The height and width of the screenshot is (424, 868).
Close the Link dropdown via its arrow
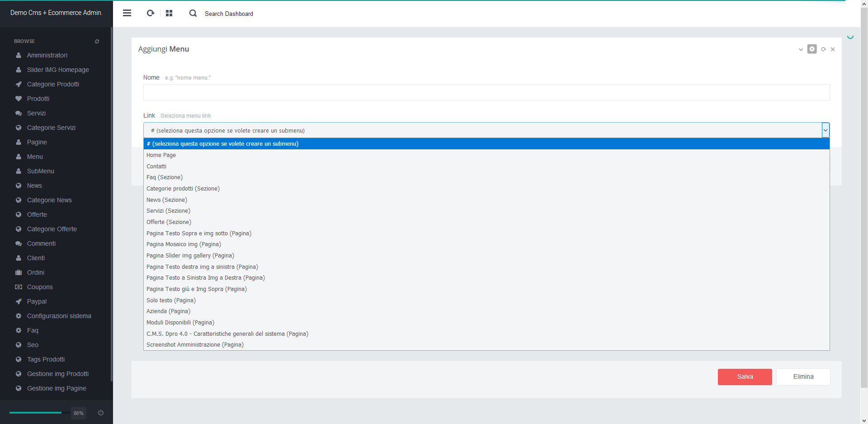[x=825, y=130]
